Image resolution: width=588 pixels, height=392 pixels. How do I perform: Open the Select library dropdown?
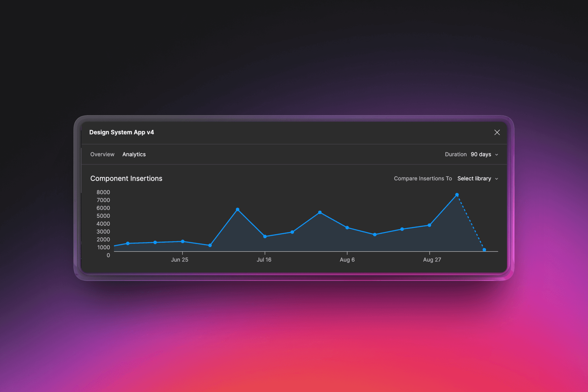(x=474, y=179)
